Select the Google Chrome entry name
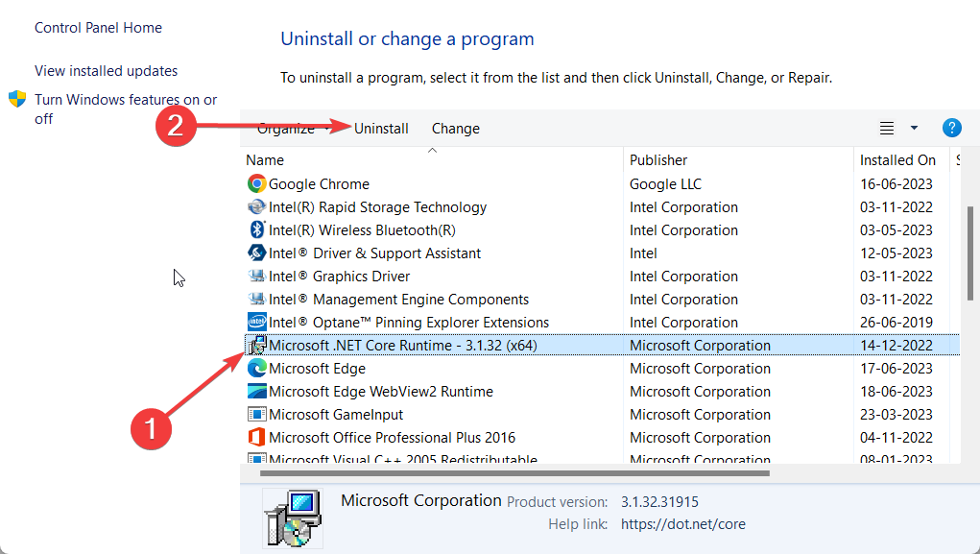The height and width of the screenshot is (554, 980). click(319, 183)
